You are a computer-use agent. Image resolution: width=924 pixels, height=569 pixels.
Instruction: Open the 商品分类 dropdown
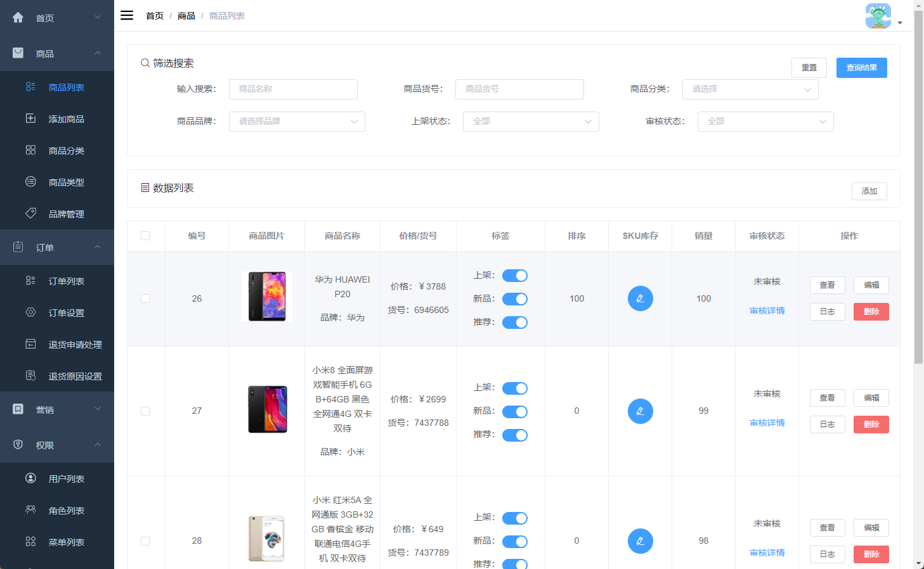750,89
